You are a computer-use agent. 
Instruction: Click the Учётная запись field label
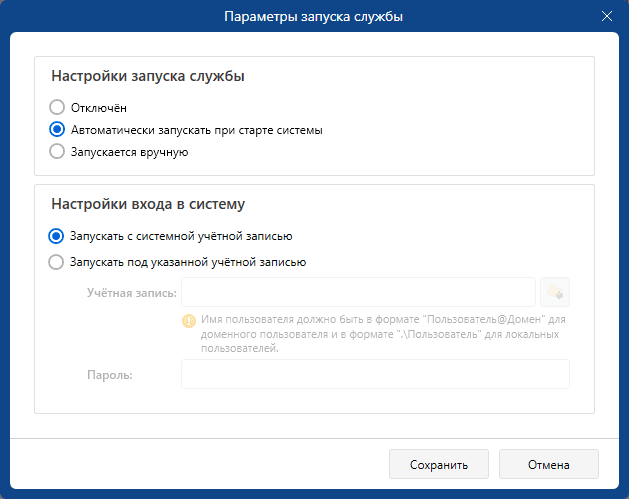[131, 292]
